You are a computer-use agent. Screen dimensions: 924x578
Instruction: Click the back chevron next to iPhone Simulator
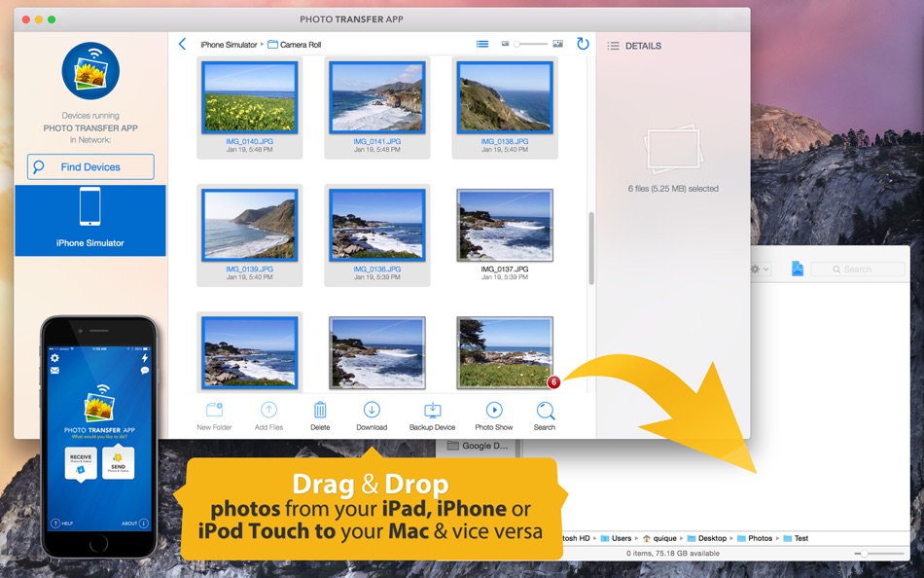click(x=182, y=44)
